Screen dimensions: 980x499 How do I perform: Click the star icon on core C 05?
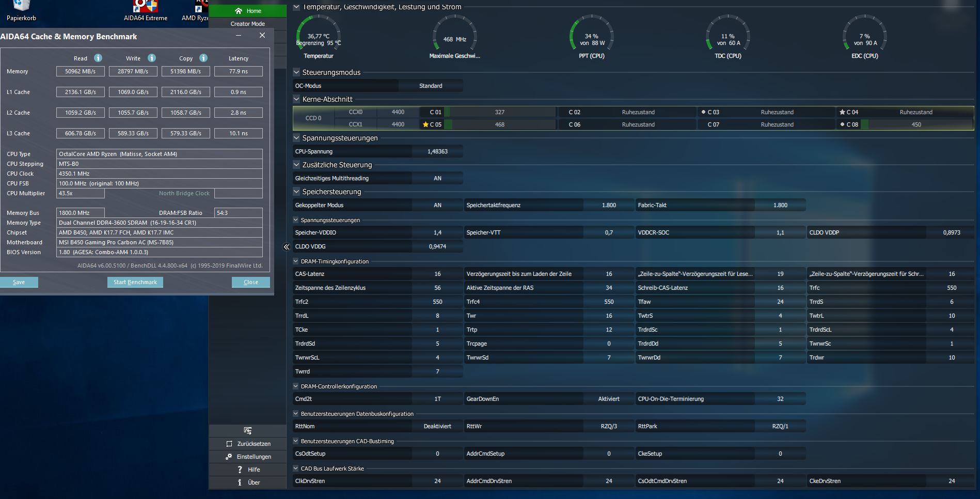click(425, 124)
